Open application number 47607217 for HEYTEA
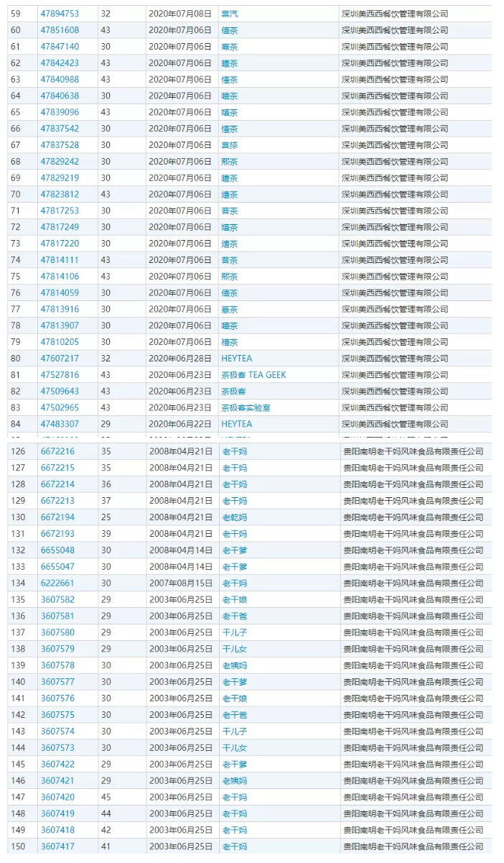This screenshot has height=863, width=504. pyautogui.click(x=60, y=358)
